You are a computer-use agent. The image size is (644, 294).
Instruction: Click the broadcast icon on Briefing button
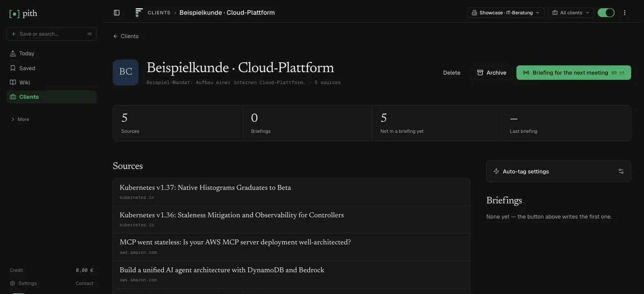[526, 73]
